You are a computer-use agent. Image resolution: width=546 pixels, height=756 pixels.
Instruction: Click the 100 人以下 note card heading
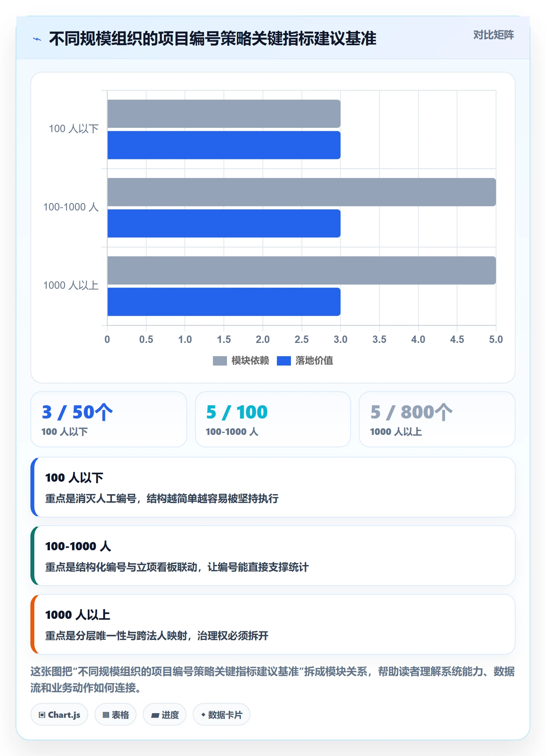[74, 477]
